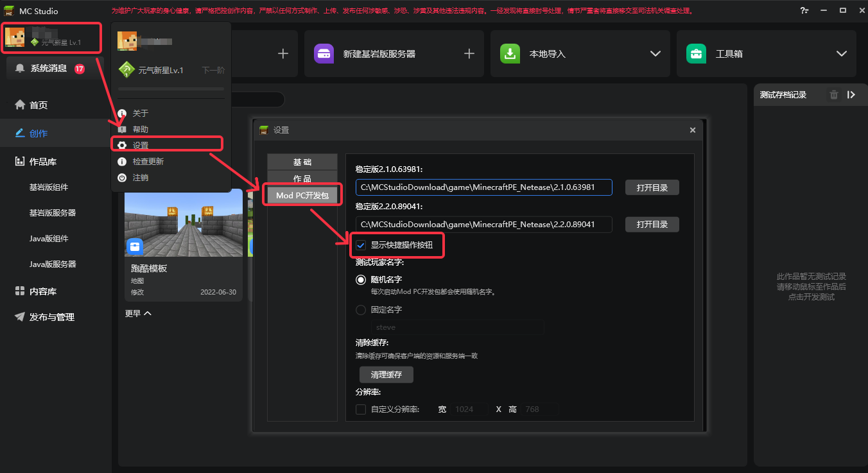Viewport: 868px width, 473px height.
Task: Click the 帮助 menu entry
Action: (140, 130)
